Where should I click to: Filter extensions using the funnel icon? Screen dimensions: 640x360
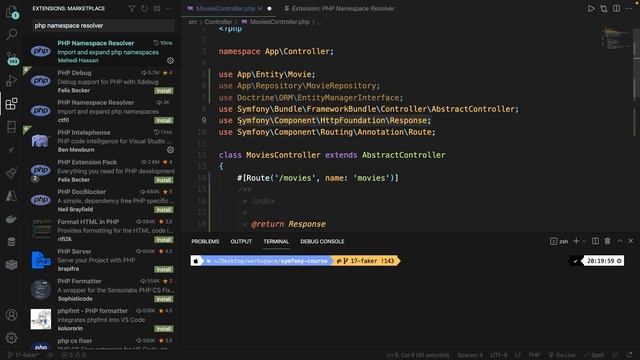coord(132,8)
